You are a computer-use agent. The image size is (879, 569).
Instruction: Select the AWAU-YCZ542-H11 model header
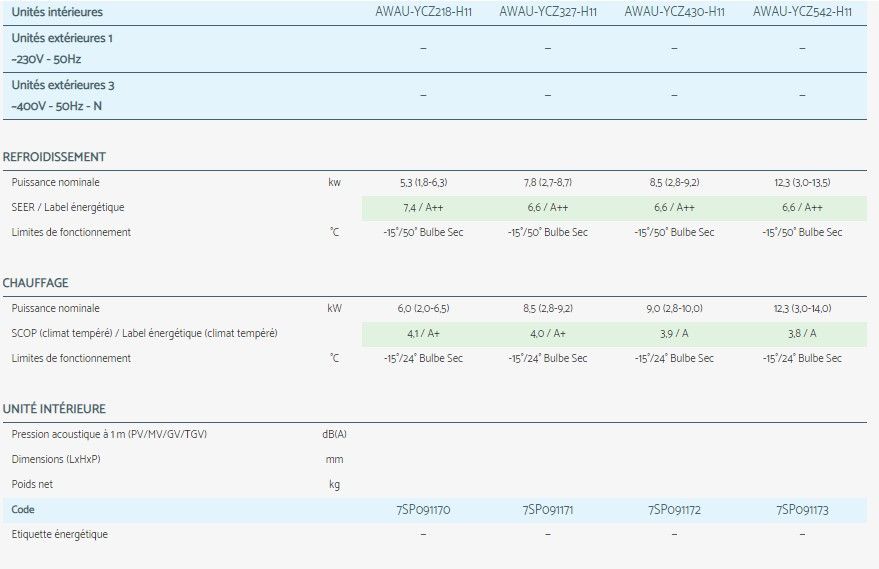click(802, 12)
